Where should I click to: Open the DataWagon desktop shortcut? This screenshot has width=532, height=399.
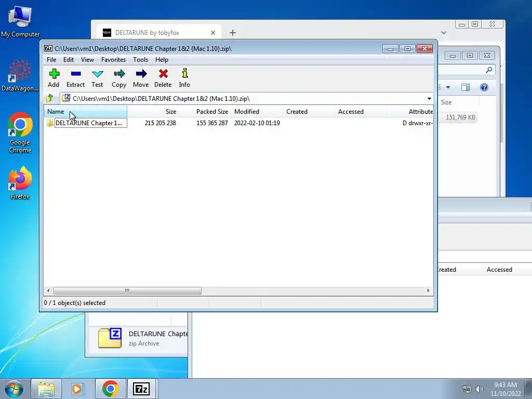(x=20, y=75)
